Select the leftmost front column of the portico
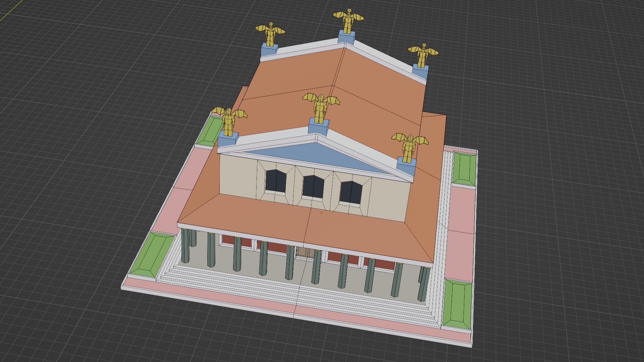The height and width of the screenshot is (362, 644). click(185, 246)
